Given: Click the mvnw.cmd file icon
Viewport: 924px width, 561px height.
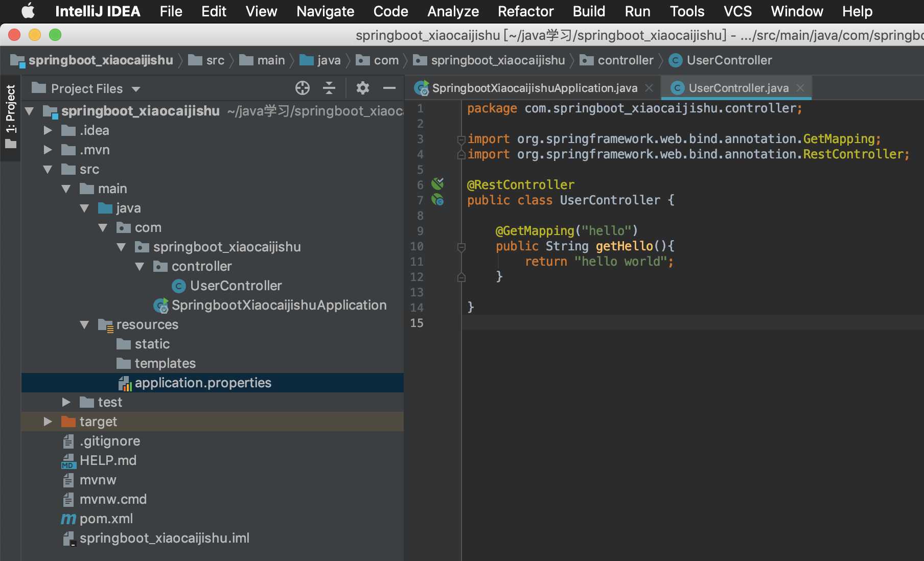Looking at the screenshot, I should 68,499.
